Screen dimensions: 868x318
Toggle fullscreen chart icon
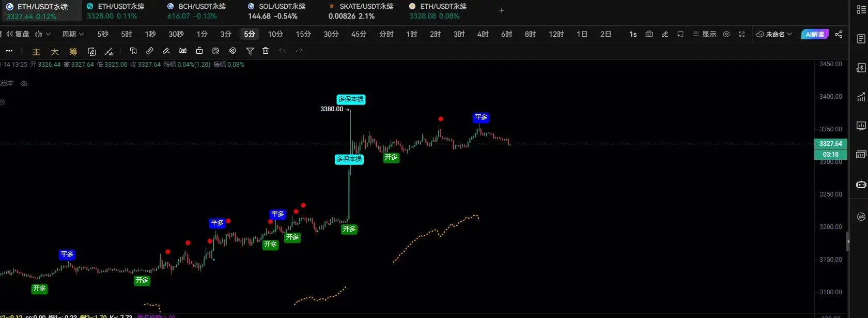[x=742, y=34]
